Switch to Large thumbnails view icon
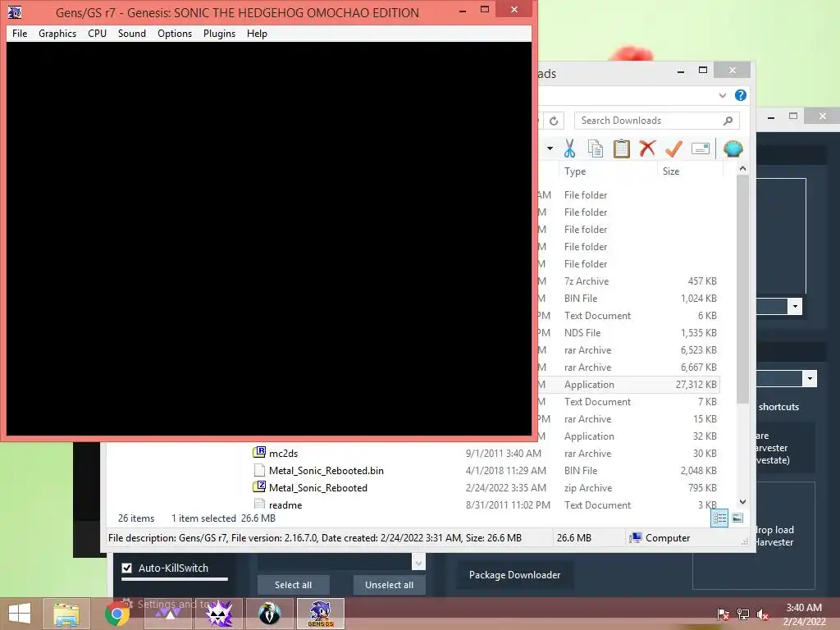This screenshot has height=630, width=840. 737,518
